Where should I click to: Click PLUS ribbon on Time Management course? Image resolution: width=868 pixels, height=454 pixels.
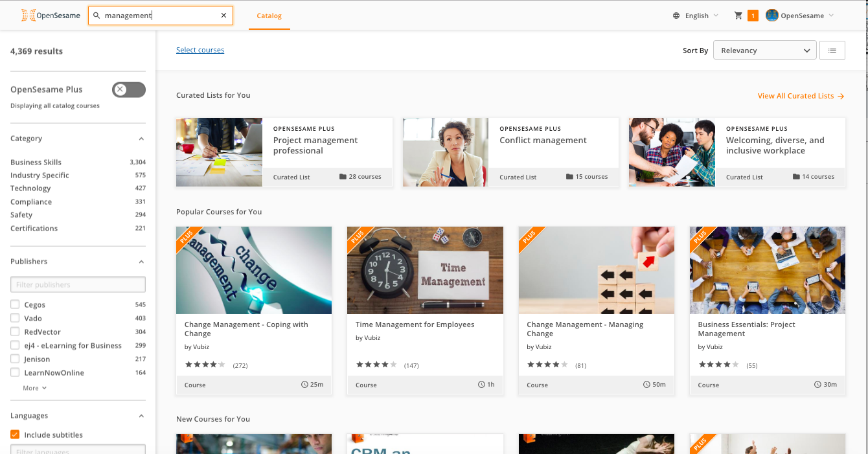[359, 238]
